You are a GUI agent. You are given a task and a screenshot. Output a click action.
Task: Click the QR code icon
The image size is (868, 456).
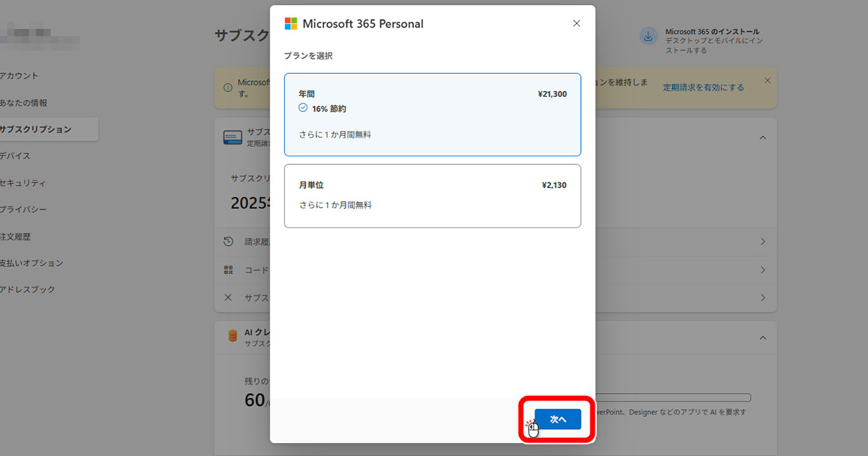pos(229,270)
